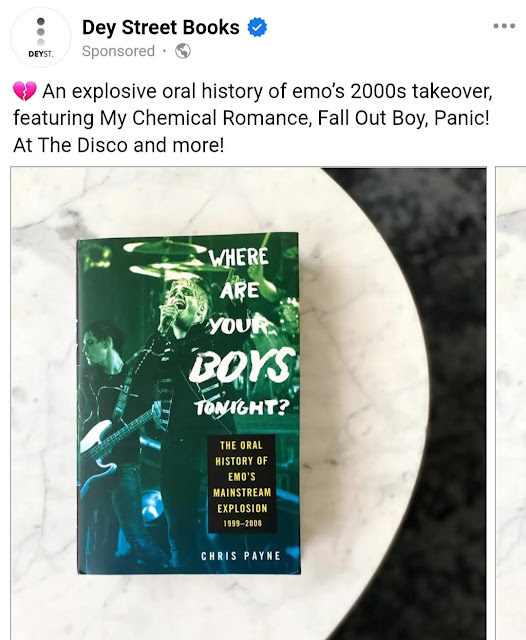Click the blue verified badge
This screenshot has width=526, height=640.
(x=257, y=27)
